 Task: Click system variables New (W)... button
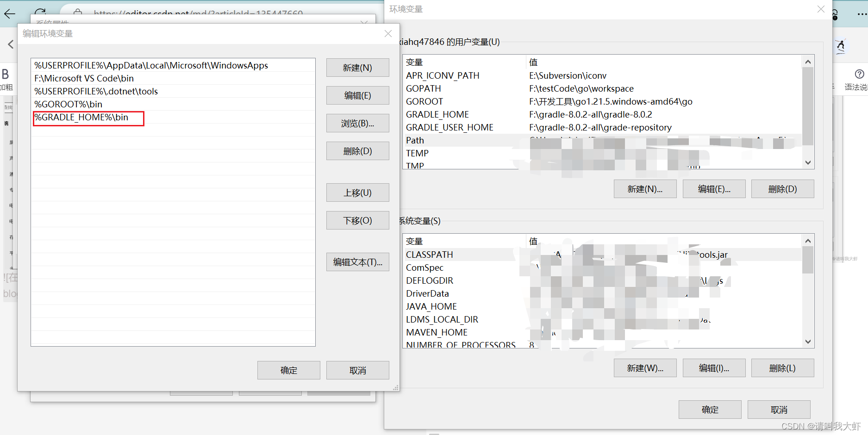point(645,368)
